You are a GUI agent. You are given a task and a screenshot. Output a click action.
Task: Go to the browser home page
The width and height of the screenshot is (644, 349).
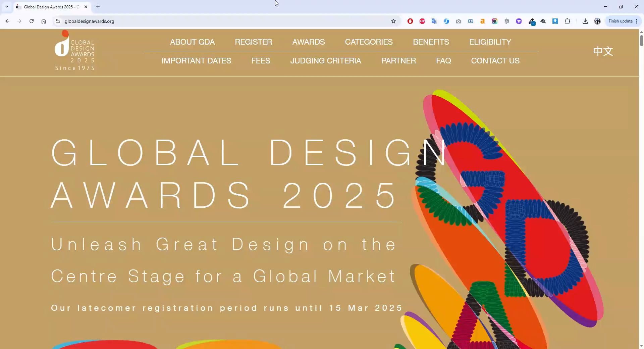pos(44,21)
